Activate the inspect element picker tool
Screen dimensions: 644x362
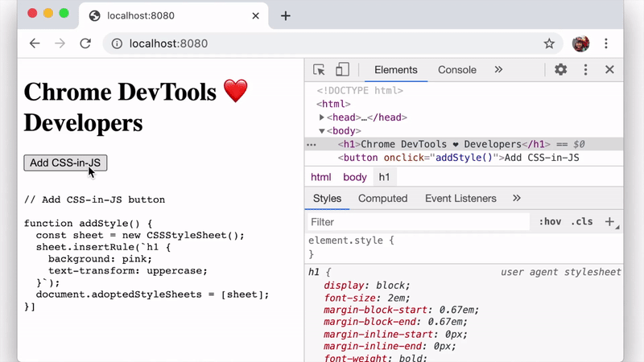(x=319, y=70)
